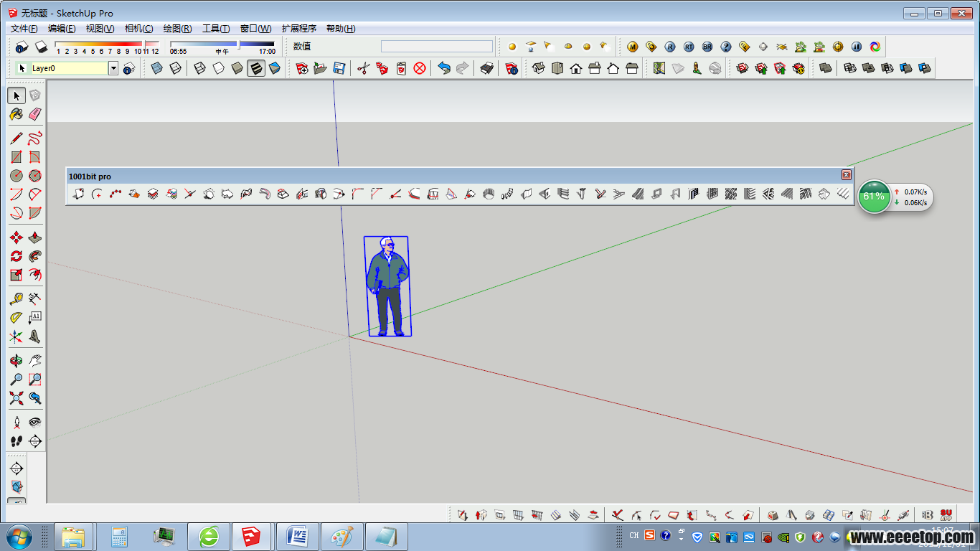The width and height of the screenshot is (980, 551).
Task: Choose the pink Eraser tool
Action: [35, 114]
